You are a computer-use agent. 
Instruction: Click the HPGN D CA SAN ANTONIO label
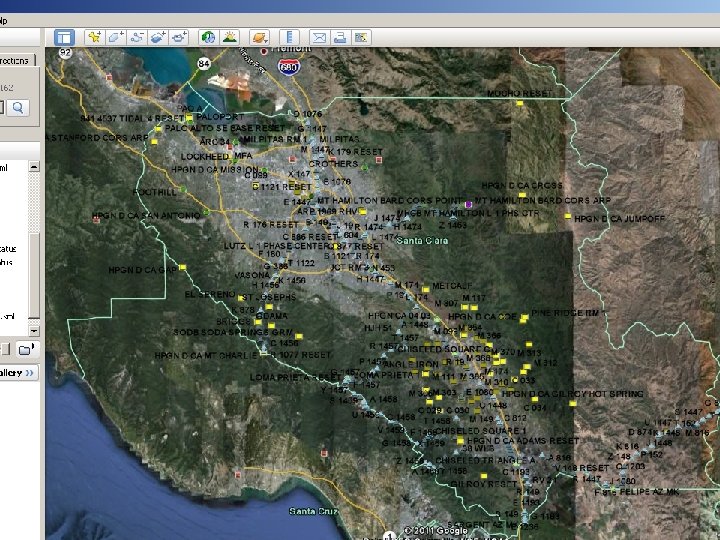coord(146,215)
